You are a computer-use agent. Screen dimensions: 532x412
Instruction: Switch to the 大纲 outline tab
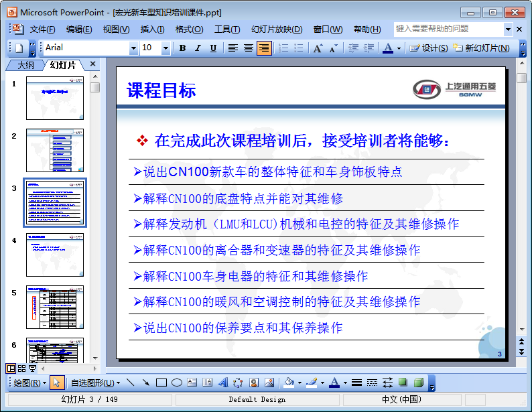[x=25, y=65]
